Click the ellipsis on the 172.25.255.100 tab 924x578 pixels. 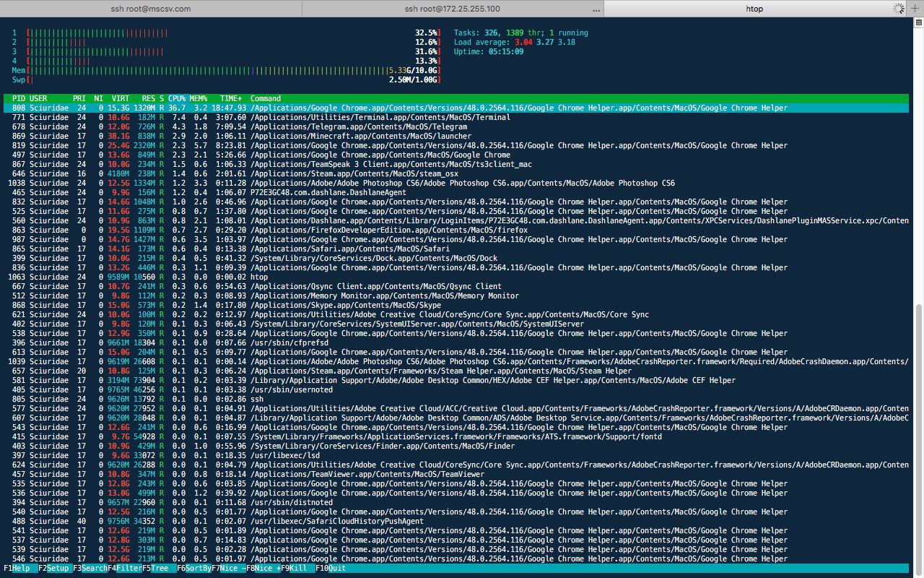596,9
